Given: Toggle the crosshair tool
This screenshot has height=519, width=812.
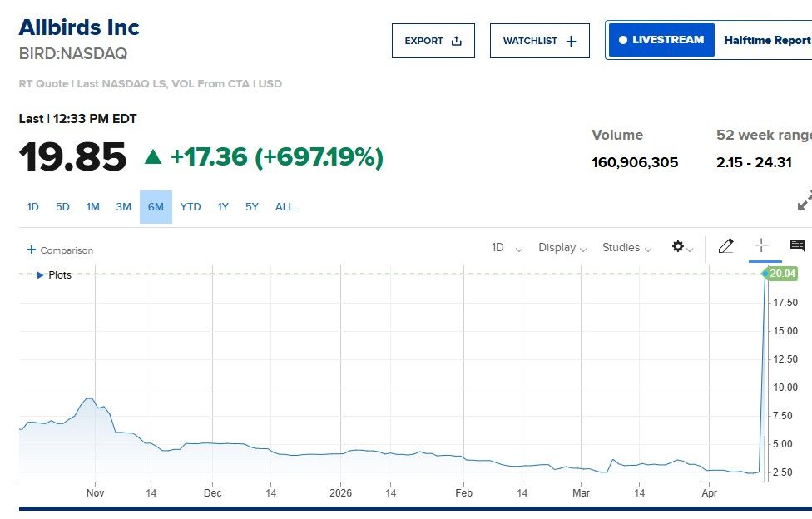Looking at the screenshot, I should point(760,245).
